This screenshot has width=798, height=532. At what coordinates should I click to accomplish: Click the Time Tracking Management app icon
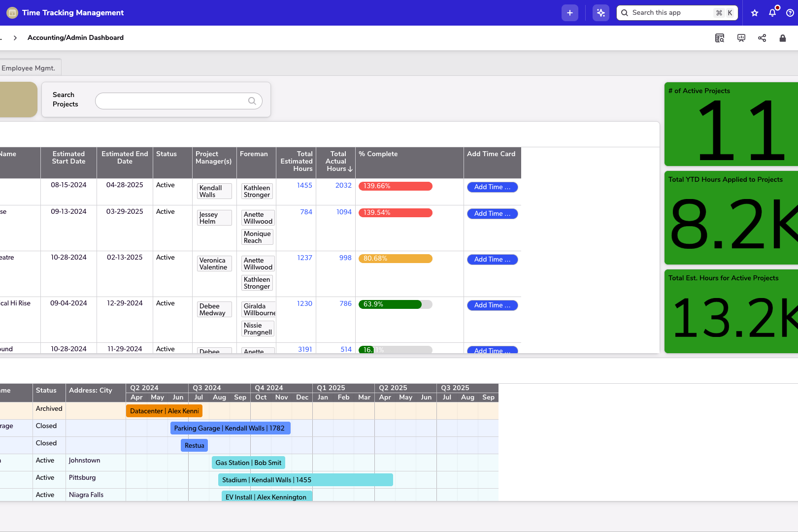click(x=12, y=12)
